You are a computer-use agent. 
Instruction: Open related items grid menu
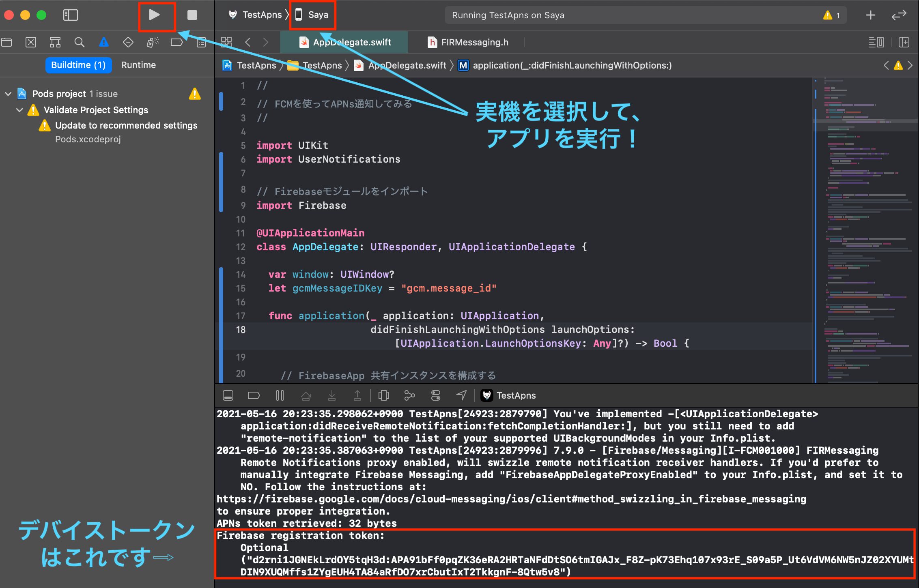tap(226, 42)
